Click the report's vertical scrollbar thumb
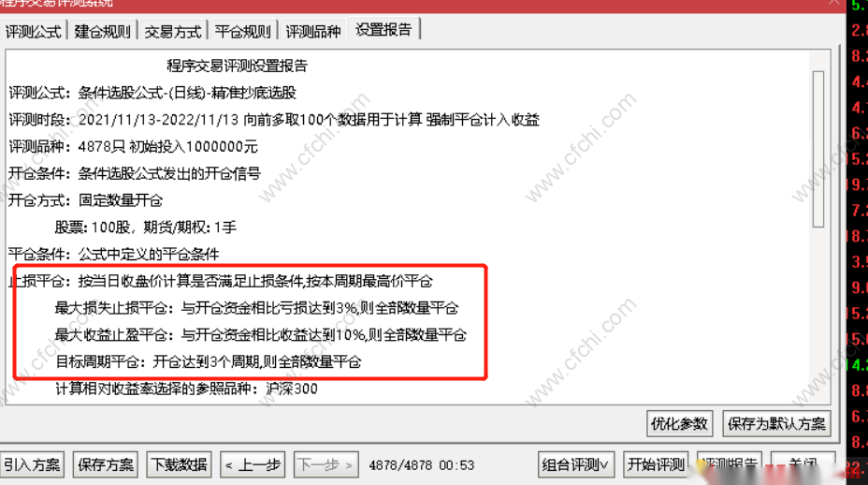Viewport: 868px width, 485px height. coord(818,149)
